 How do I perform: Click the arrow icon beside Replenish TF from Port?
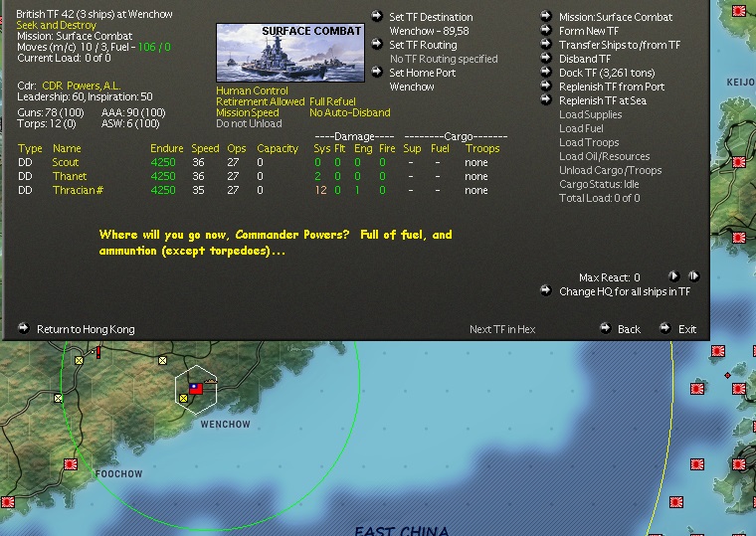pyautogui.click(x=546, y=86)
